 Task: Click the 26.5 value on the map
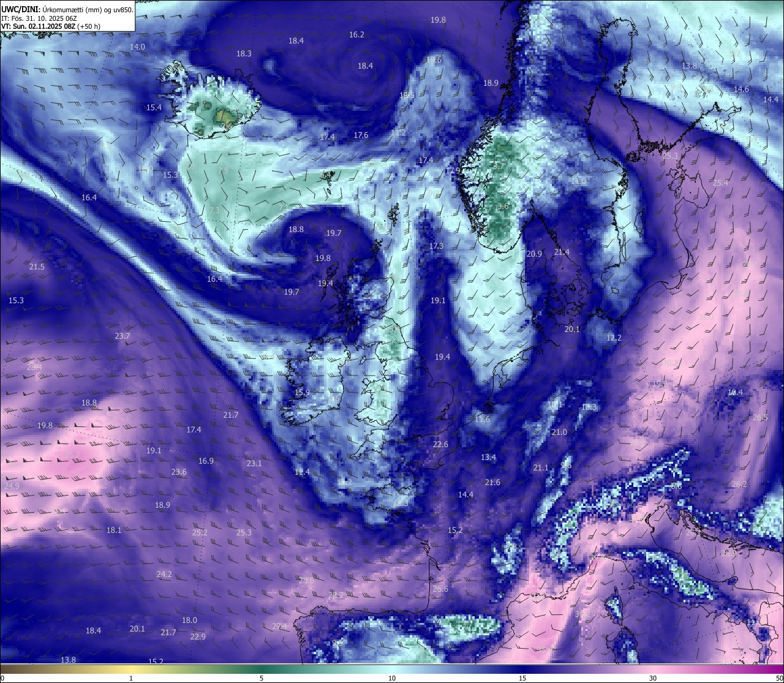point(760,418)
